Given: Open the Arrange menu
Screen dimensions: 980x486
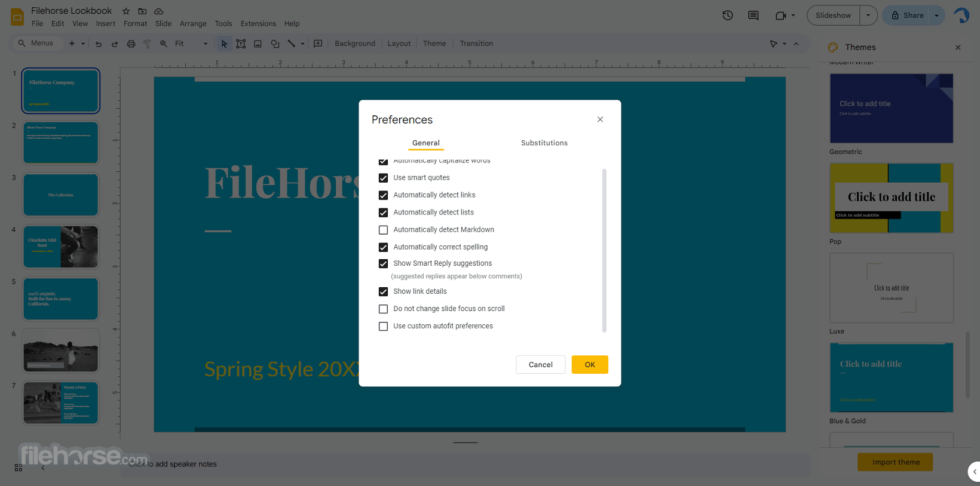Looking at the screenshot, I should pos(193,24).
